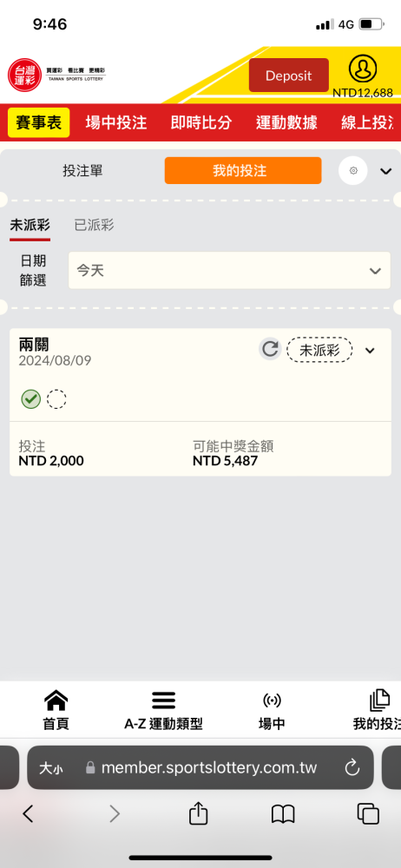Tap Safari share icon
The width and height of the screenshot is (401, 868).
point(198,814)
